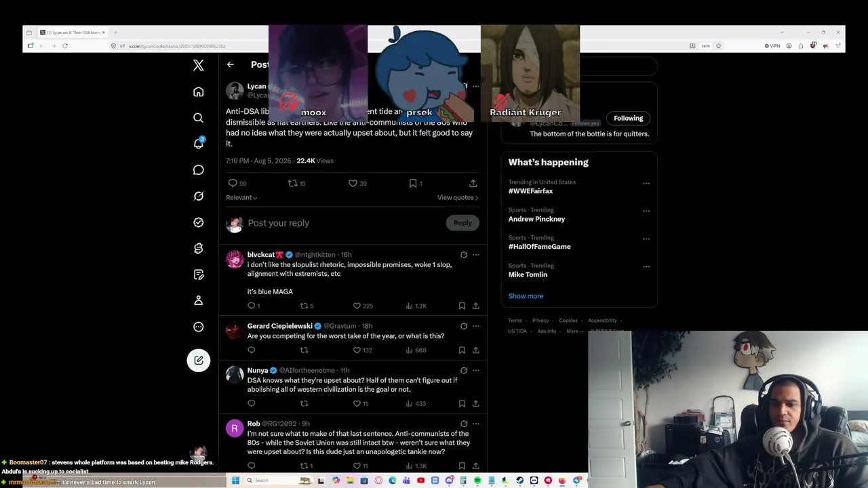The height and width of the screenshot is (488, 868).
Task: Open Windows Start menu
Action: coord(235,481)
